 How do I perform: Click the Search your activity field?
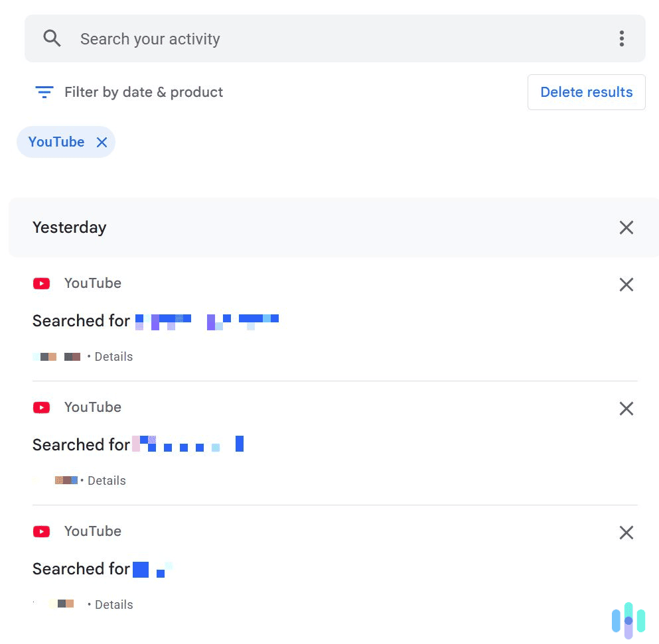[265, 38]
